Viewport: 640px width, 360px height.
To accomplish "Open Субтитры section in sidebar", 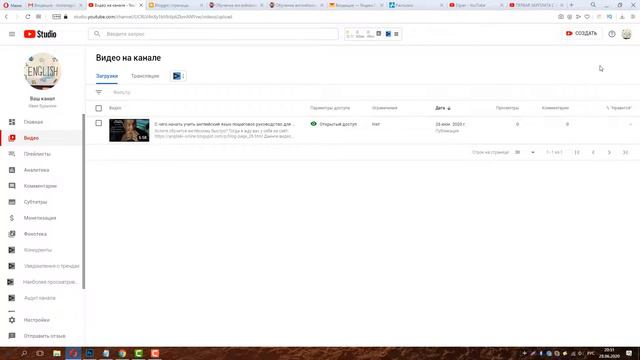I will click(x=41, y=202).
